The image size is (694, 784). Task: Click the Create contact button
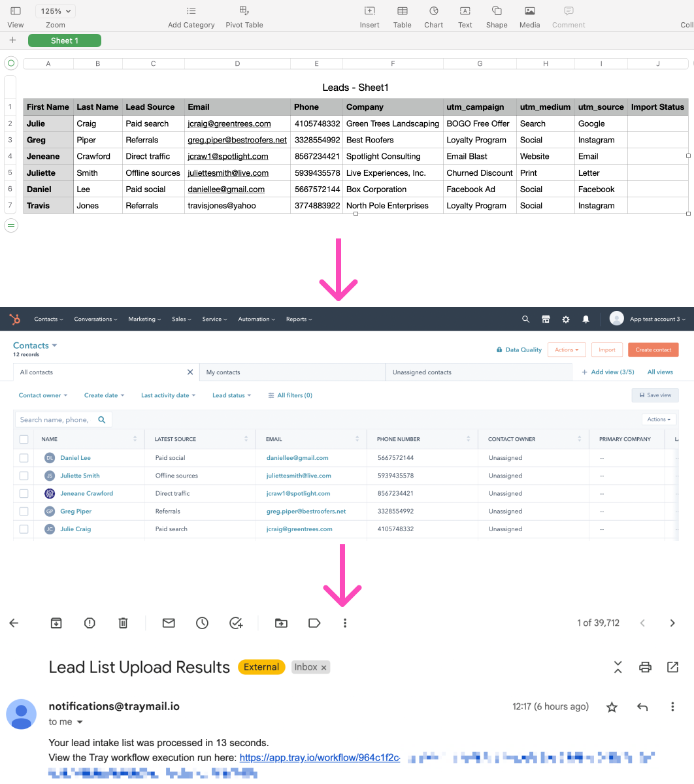coord(653,350)
